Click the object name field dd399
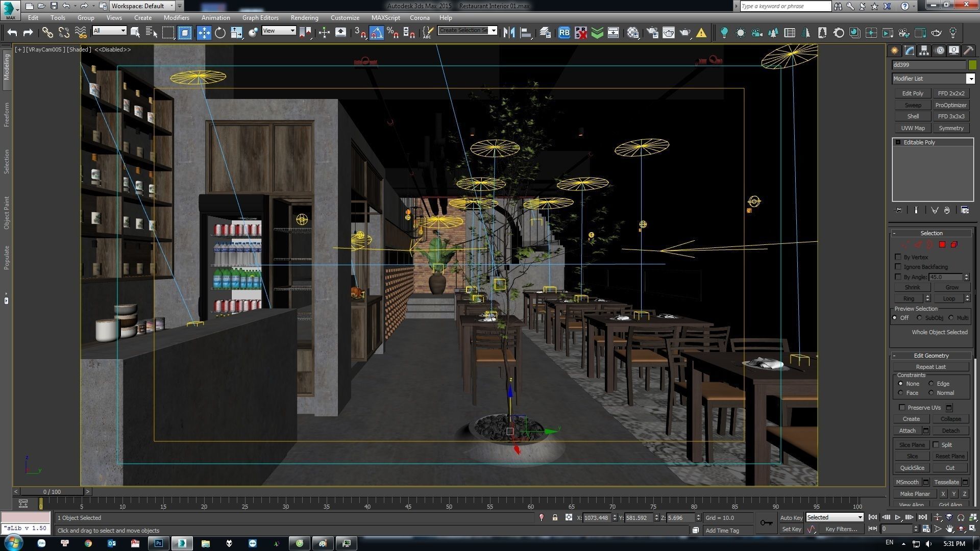This screenshot has width=980, height=551. (x=928, y=65)
